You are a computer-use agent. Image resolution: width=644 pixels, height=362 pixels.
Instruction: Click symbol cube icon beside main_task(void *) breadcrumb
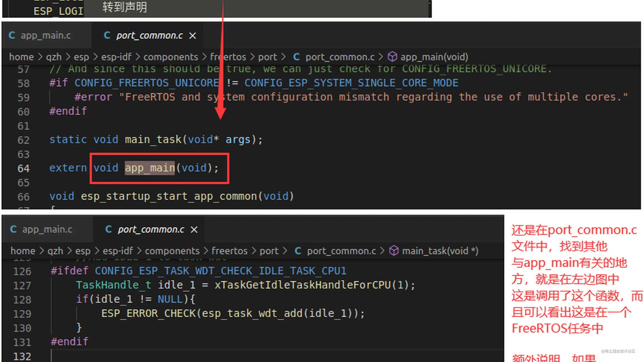tap(394, 250)
